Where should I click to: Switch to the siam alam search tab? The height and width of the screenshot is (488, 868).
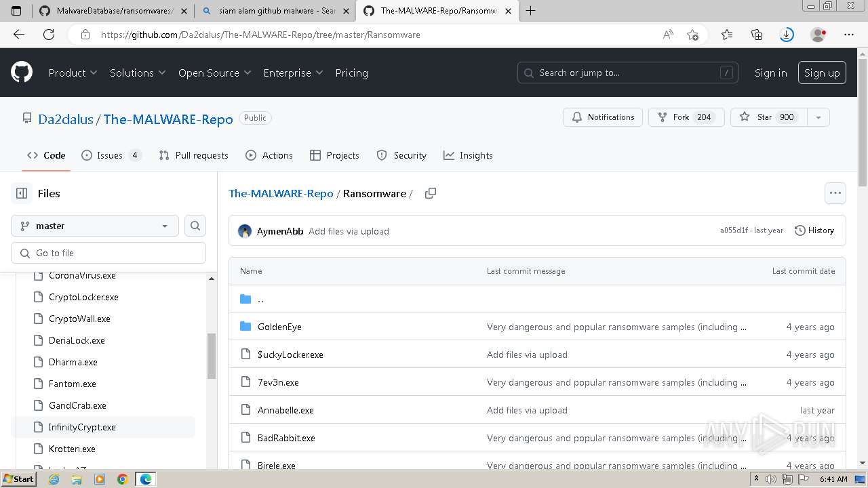point(275,11)
